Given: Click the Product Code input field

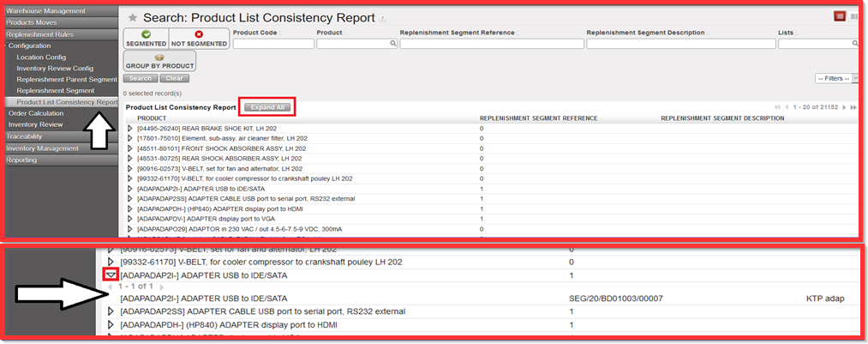Looking at the screenshot, I should (x=272, y=43).
